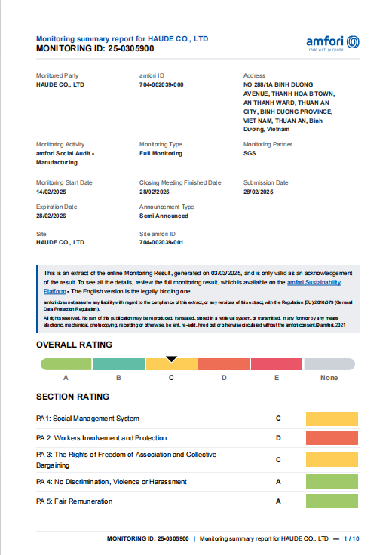Select the red E rating segment
The image size is (392, 555).
point(277,364)
